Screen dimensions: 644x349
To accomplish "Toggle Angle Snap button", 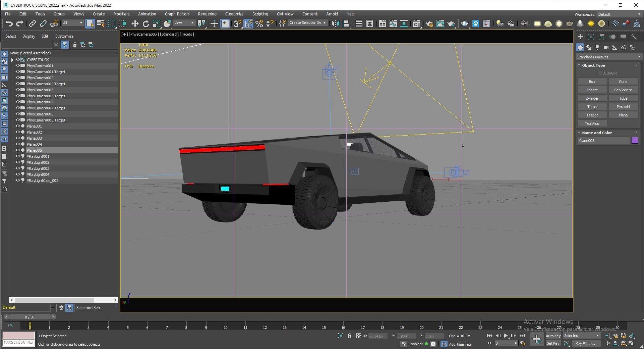I will [248, 23].
